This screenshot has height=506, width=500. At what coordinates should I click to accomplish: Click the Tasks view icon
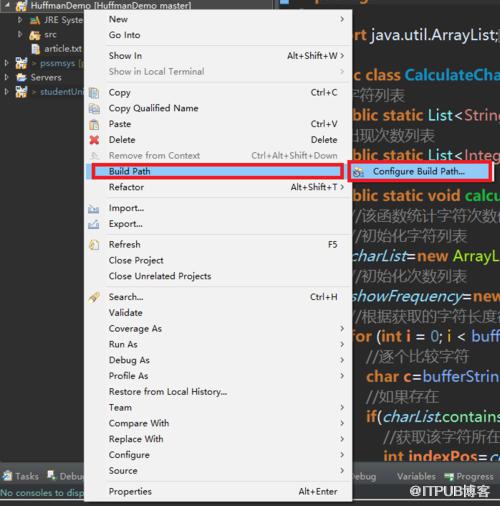tap(7, 476)
